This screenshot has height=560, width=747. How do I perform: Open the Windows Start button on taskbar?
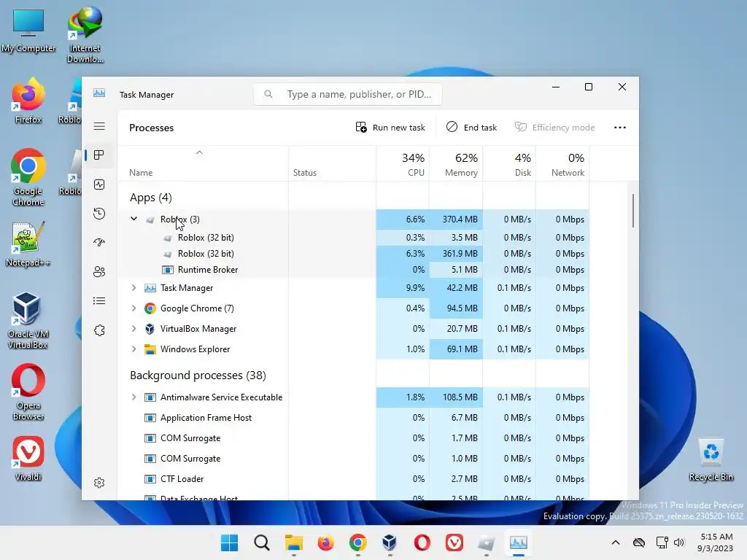pos(229,542)
